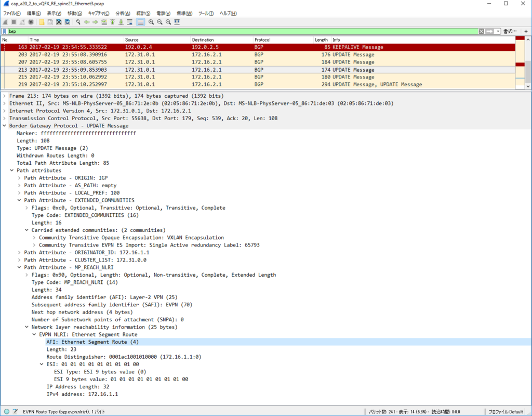The image size is (532, 416).
Task: Click the プロファイル: Default profile status entry
Action: (506, 412)
